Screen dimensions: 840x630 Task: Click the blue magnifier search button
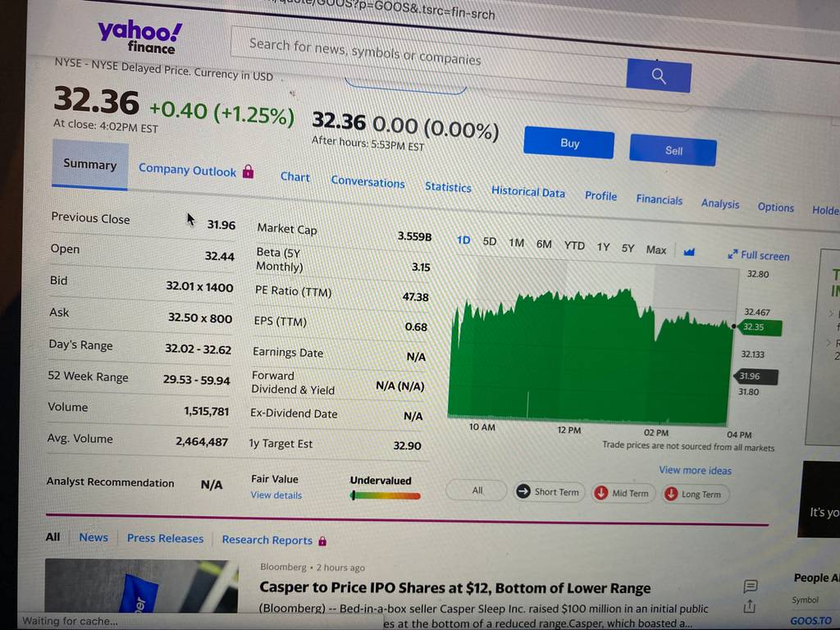659,76
